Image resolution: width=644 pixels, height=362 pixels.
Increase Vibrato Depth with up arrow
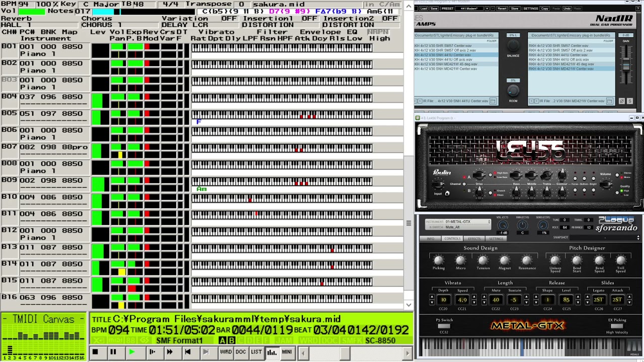pos(432,297)
